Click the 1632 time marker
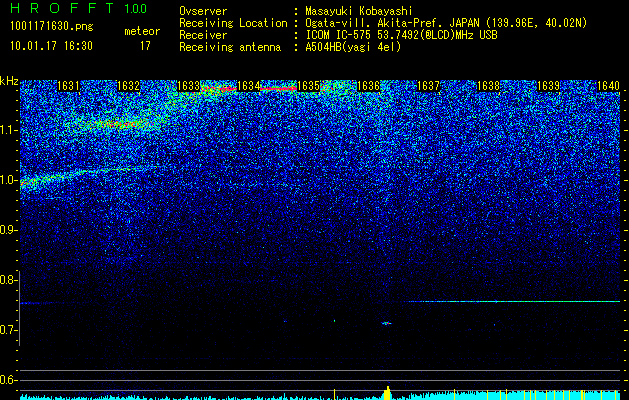Screen dimensions: 629x400 pyautogui.click(x=128, y=86)
